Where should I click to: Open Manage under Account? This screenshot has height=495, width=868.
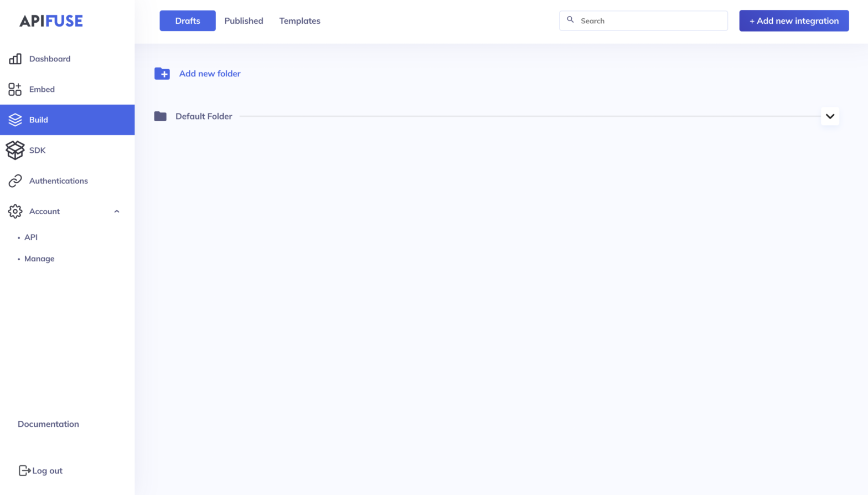coord(39,259)
